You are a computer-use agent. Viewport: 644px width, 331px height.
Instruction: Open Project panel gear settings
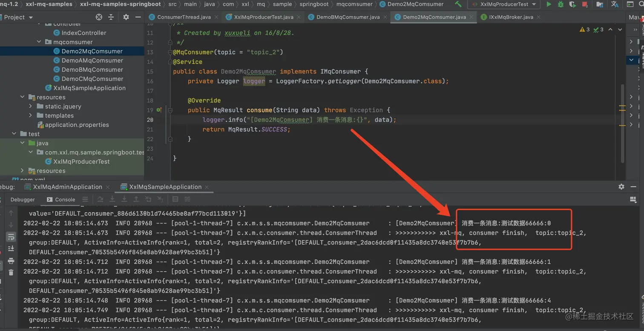126,17
